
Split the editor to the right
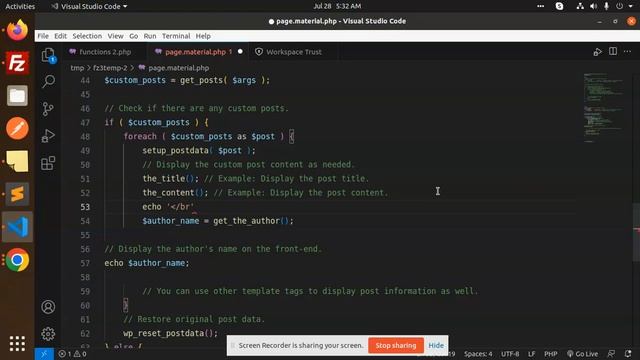(x=613, y=51)
